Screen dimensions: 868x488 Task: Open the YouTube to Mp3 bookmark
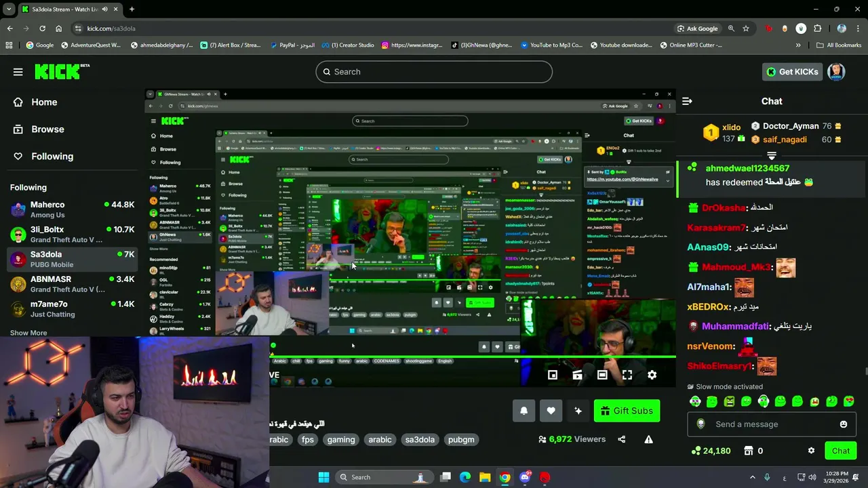click(551, 45)
